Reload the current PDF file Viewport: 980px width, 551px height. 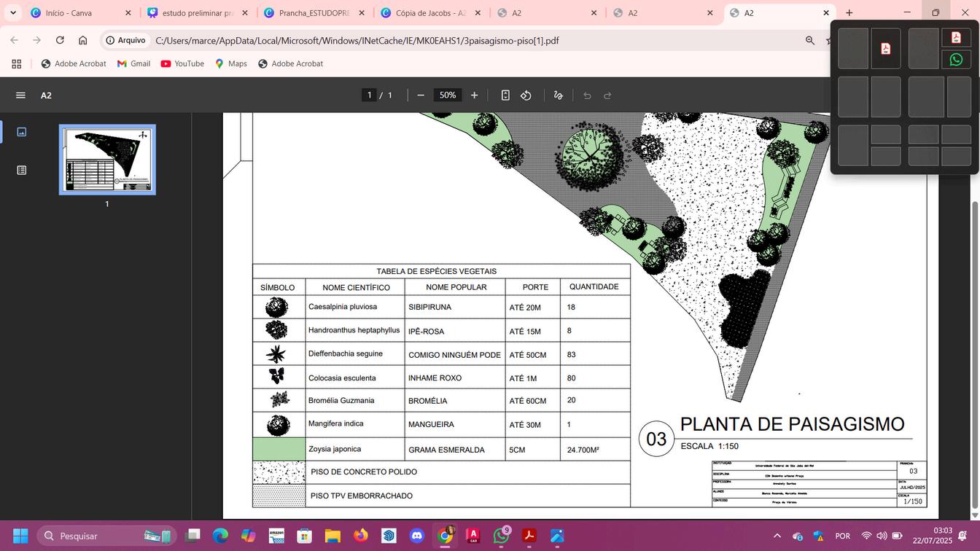click(x=60, y=41)
